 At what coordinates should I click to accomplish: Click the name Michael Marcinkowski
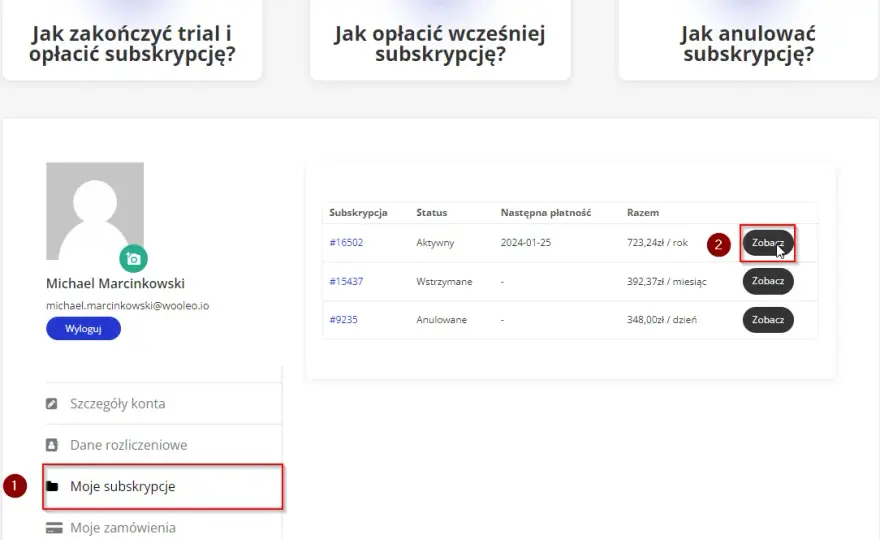(115, 283)
